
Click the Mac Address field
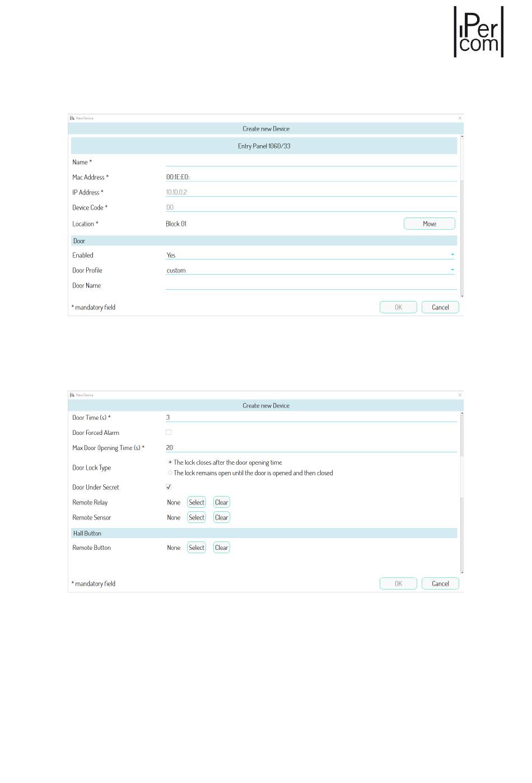tap(311, 177)
